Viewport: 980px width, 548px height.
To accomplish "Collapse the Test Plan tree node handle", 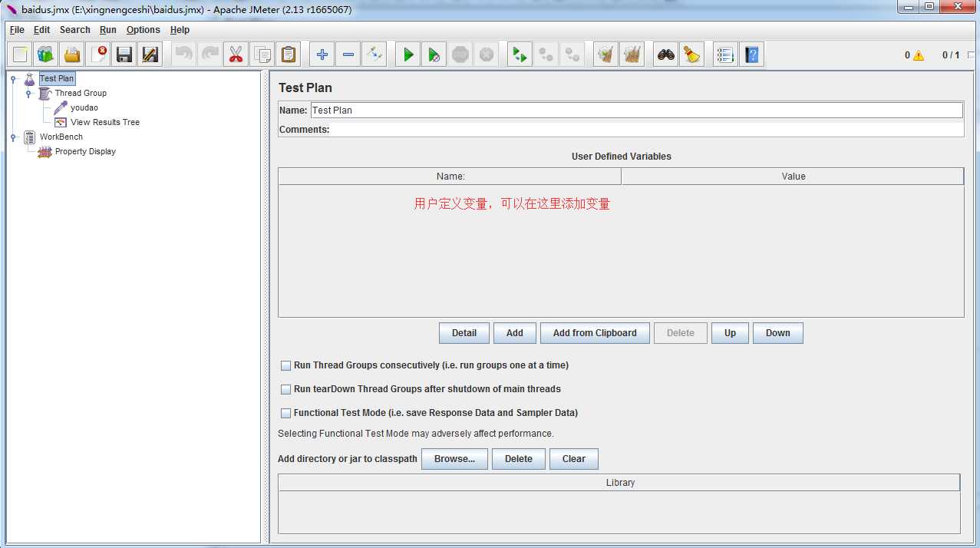I will click(13, 78).
